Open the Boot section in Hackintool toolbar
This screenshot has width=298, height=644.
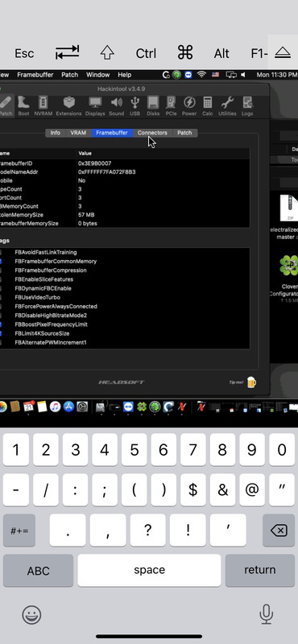pos(23,106)
